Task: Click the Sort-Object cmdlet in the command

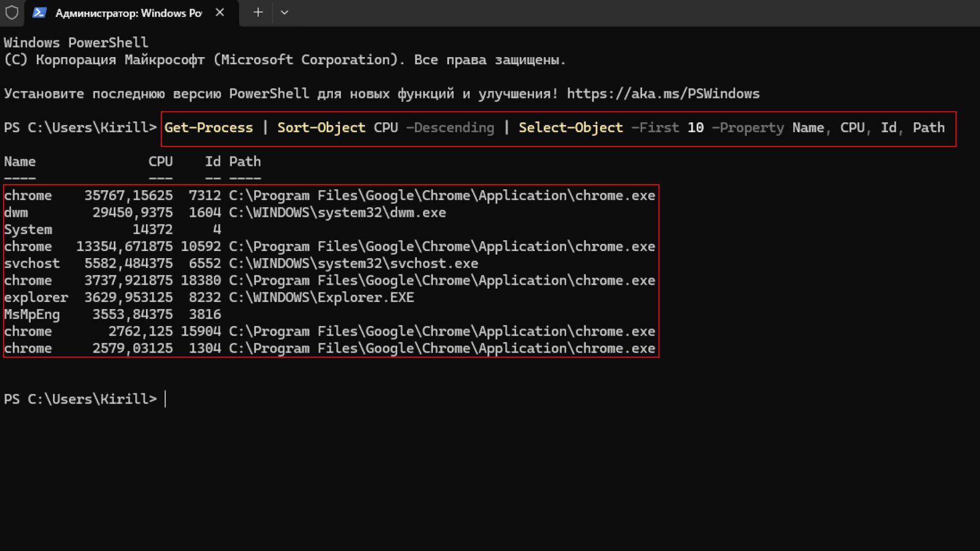Action: 321,128
